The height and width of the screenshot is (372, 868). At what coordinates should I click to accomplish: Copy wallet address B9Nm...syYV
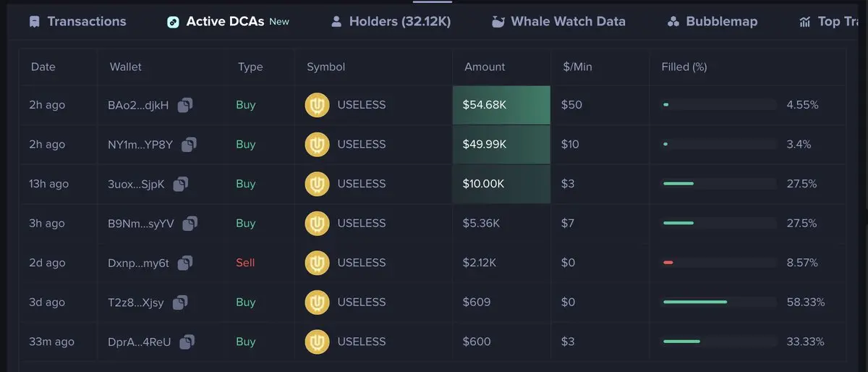tap(190, 224)
